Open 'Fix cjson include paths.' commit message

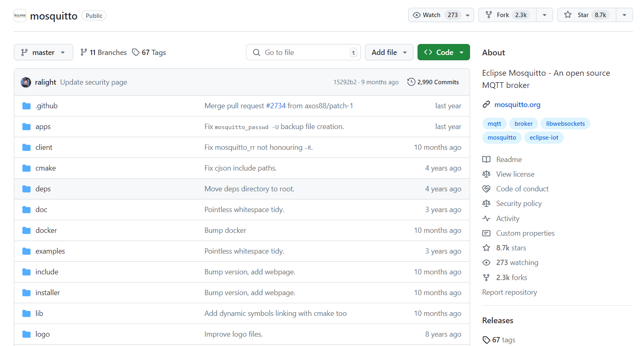(x=240, y=168)
